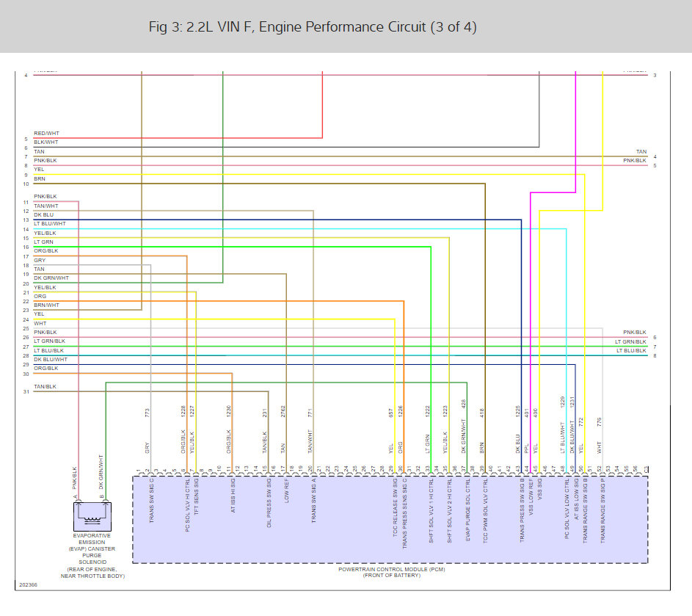692x616 pixels.
Task: Click circuit number 401 on the purple wire
Action: 526,413
